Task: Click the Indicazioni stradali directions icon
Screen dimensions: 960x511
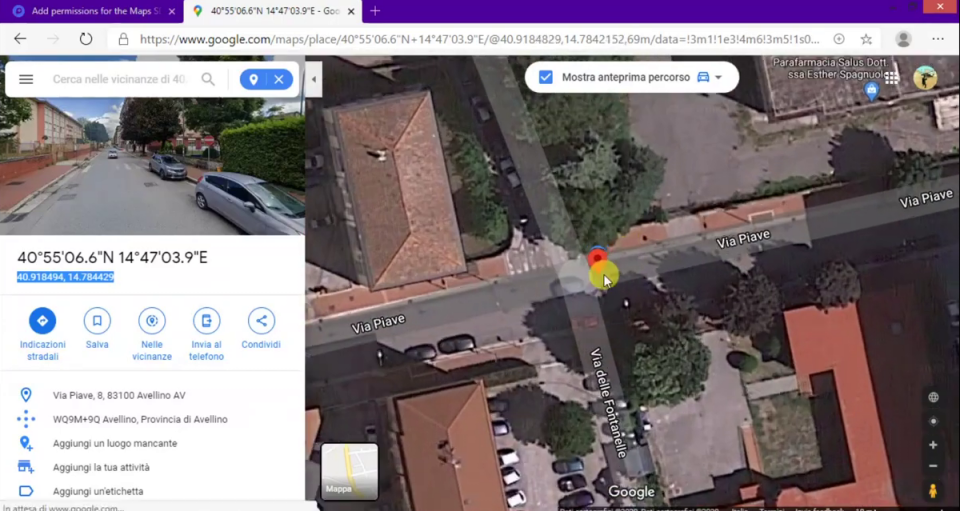Action: coord(42,321)
